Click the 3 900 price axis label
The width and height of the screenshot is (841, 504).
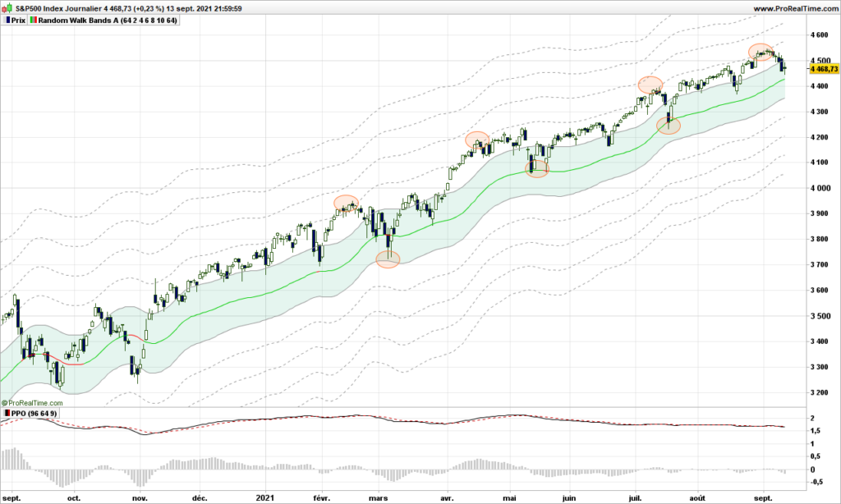[x=820, y=213]
